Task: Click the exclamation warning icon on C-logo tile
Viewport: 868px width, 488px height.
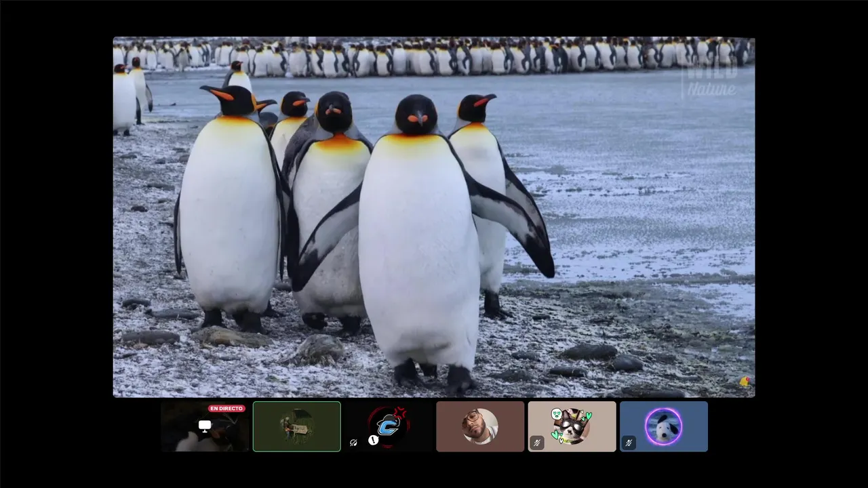Action: (x=373, y=440)
